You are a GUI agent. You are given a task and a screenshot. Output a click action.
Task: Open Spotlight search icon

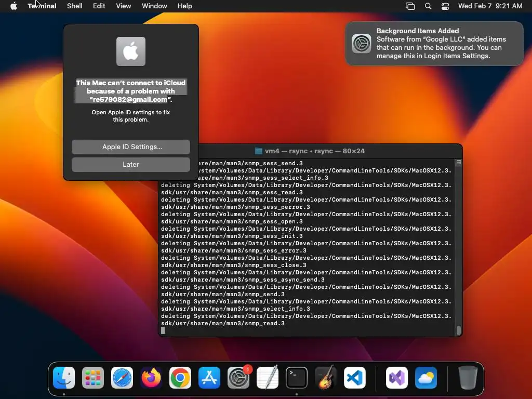pyautogui.click(x=428, y=6)
